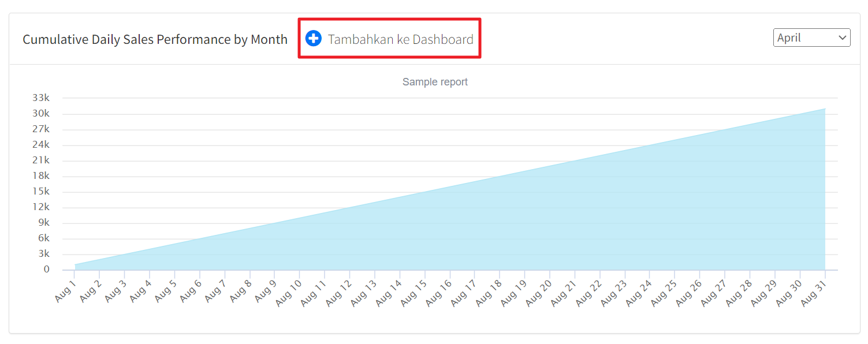Click the Tambahkan ke Dashboard link text
The width and height of the screenshot is (868, 344).
400,39
